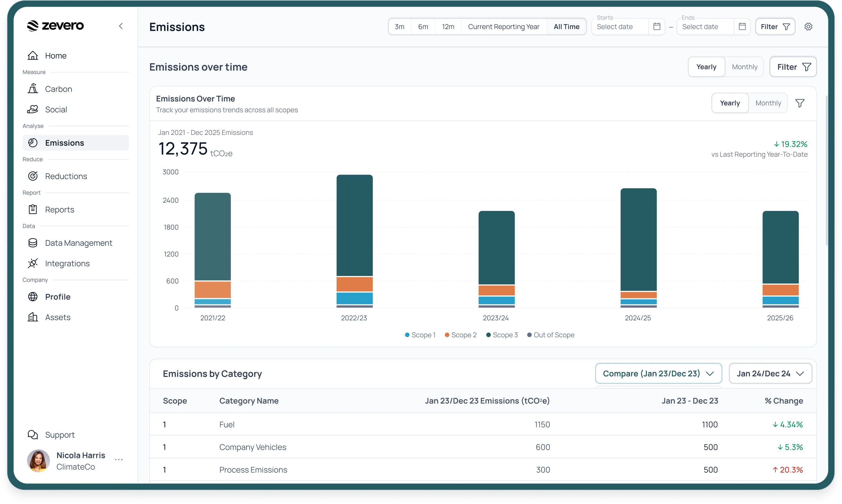842x504 pixels.
Task: Open the Support chat icon
Action: click(33, 434)
